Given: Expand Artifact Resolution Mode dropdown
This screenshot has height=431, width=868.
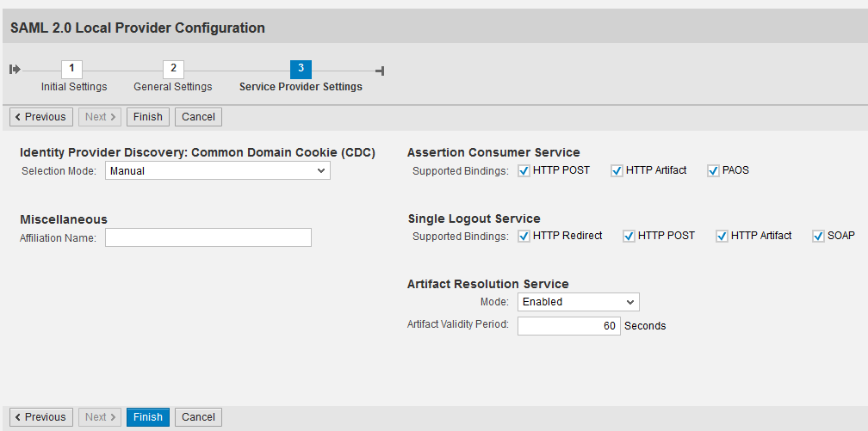Looking at the screenshot, I should click(579, 302).
